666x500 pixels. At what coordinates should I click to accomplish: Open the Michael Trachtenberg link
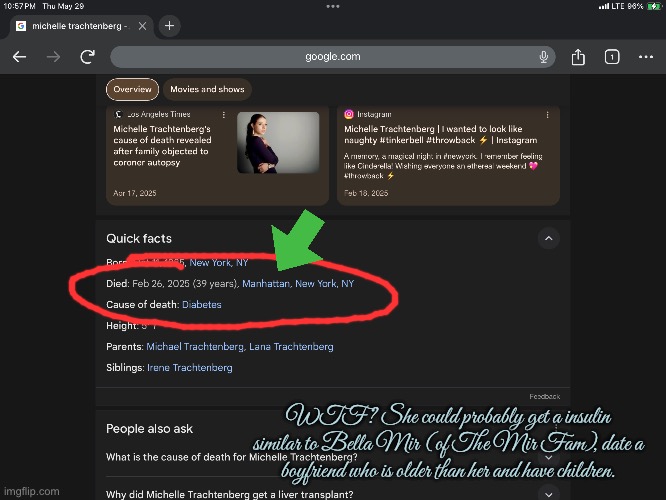point(195,347)
